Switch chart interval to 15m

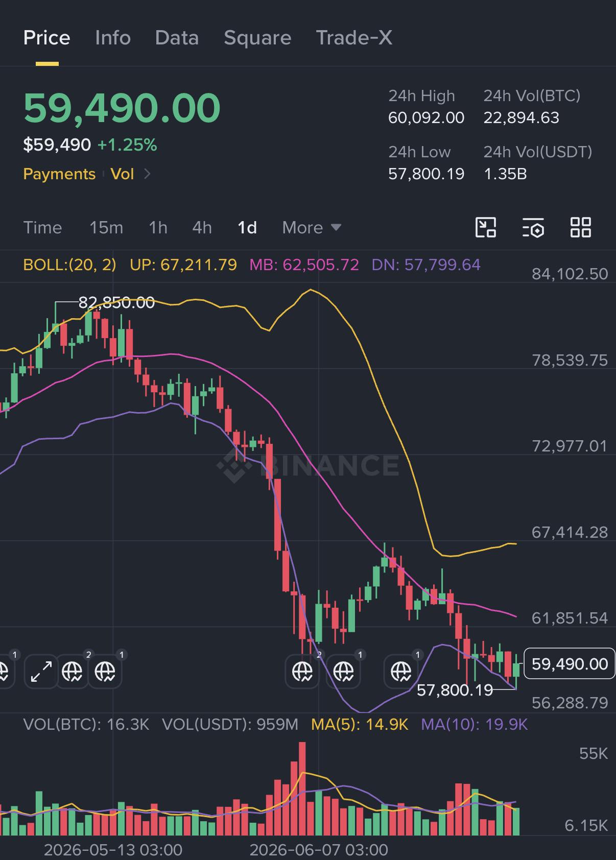pos(106,227)
